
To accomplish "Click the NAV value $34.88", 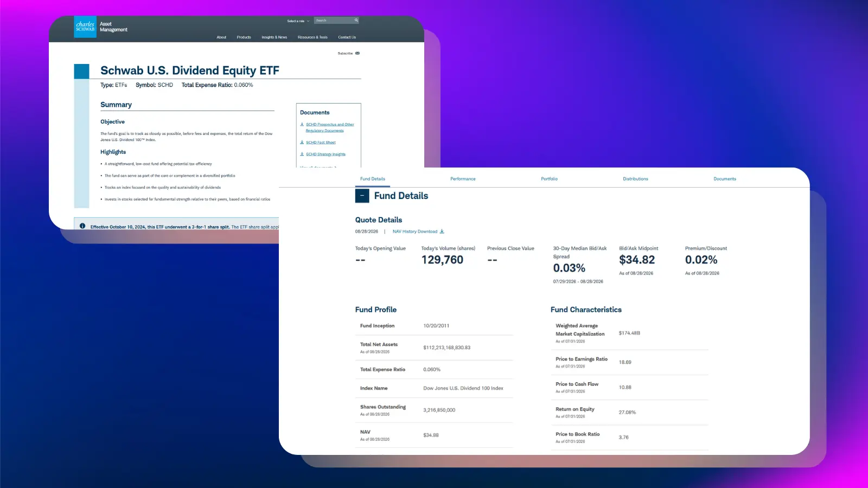I will click(431, 435).
